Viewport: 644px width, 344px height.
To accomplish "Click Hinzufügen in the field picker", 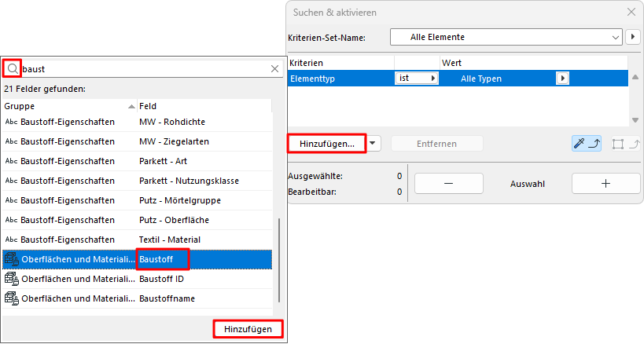I will (x=248, y=329).
